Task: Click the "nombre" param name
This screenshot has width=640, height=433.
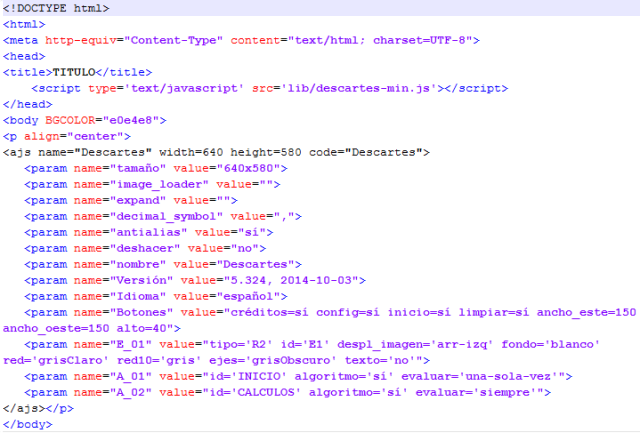Action: coord(138,264)
